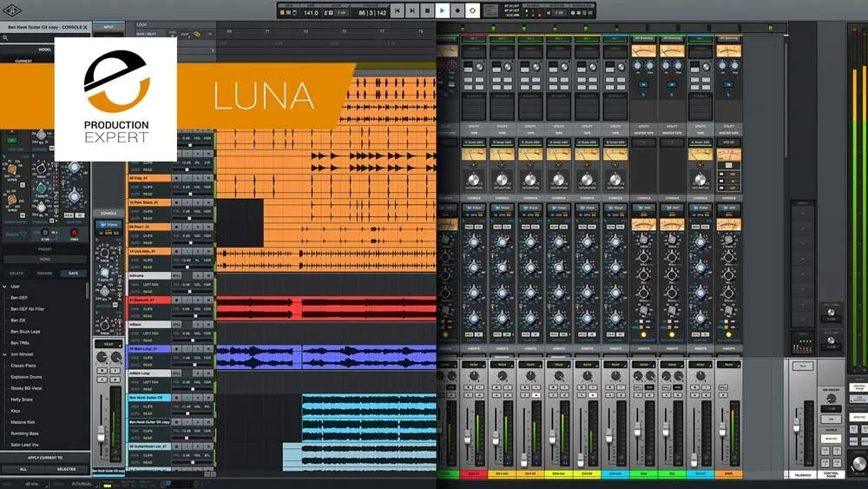Select the Massive Kick preset
This screenshot has height=489, width=868.
23,422
